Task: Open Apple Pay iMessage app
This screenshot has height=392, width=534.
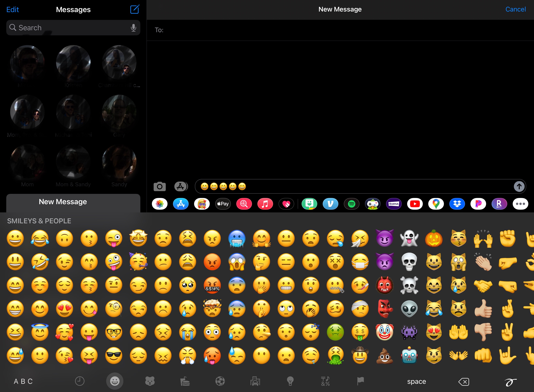Action: (x=223, y=204)
